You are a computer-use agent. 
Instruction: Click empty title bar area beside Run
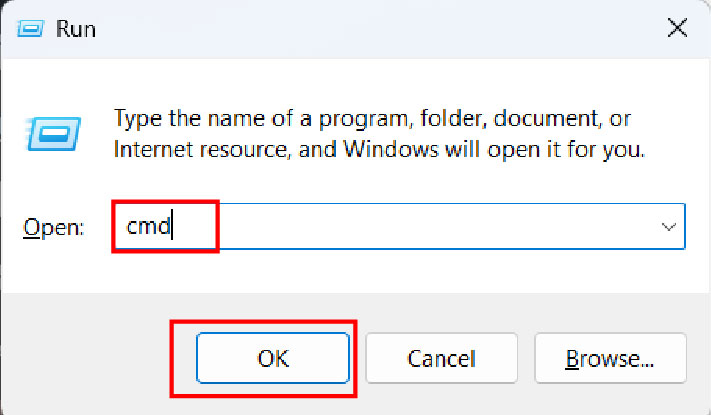pos(350,29)
